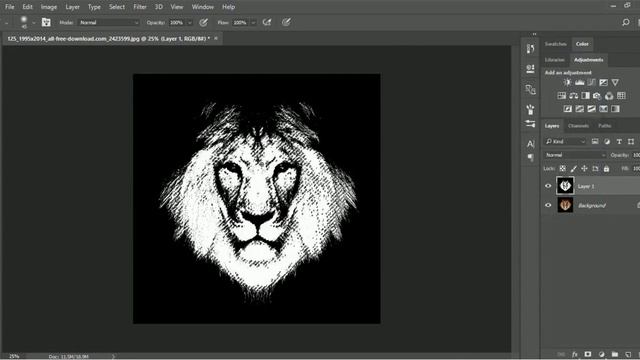The height and width of the screenshot is (360, 640).
Task: Add a Photo Filter adjustment
Action: pyautogui.click(x=597, y=96)
